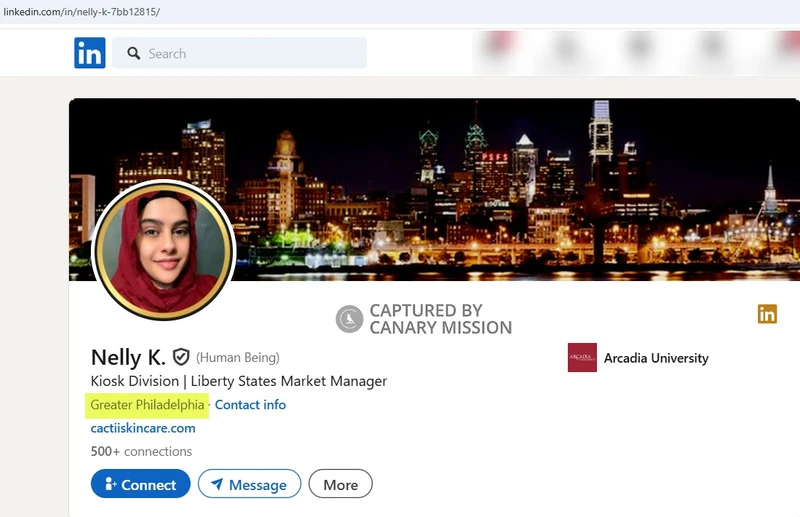Connect with Nelly K.

[141, 484]
